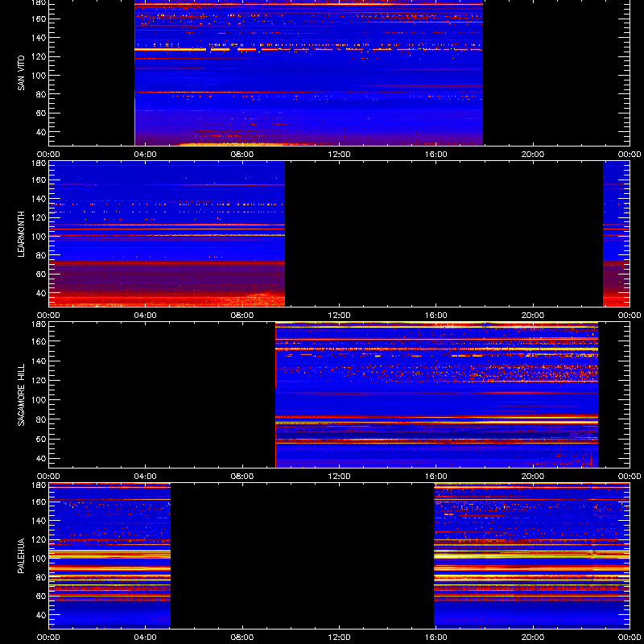
Task: Pick 20:00 time label under Sagamore Hill panel
Action: click(x=533, y=477)
